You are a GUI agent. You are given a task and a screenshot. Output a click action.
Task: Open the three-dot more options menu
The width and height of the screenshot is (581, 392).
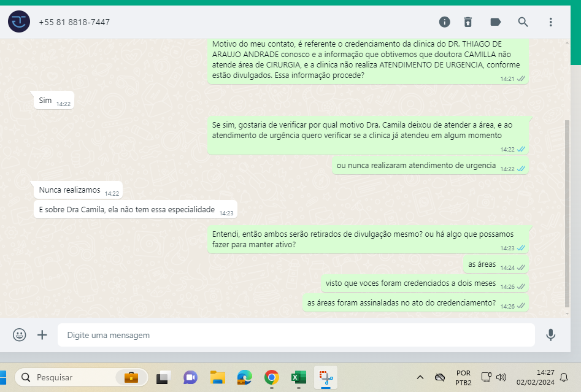[550, 22]
